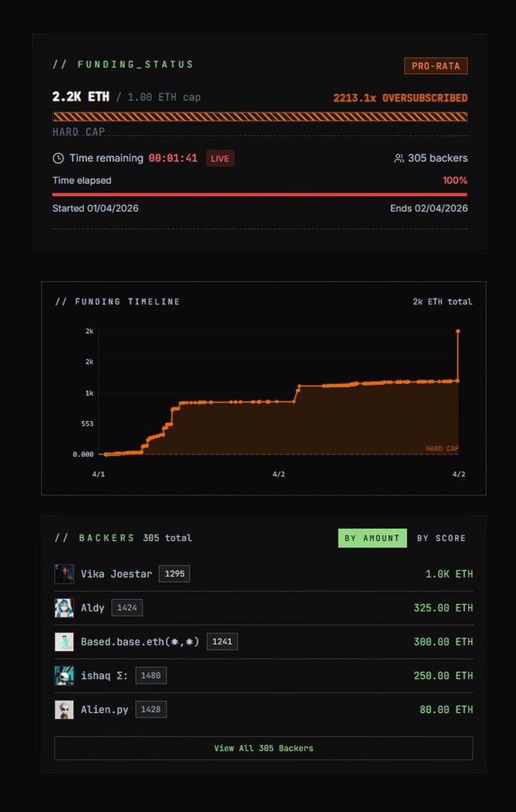Click the 553 y-axis label
Screen dimensions: 516x812
click(87, 424)
